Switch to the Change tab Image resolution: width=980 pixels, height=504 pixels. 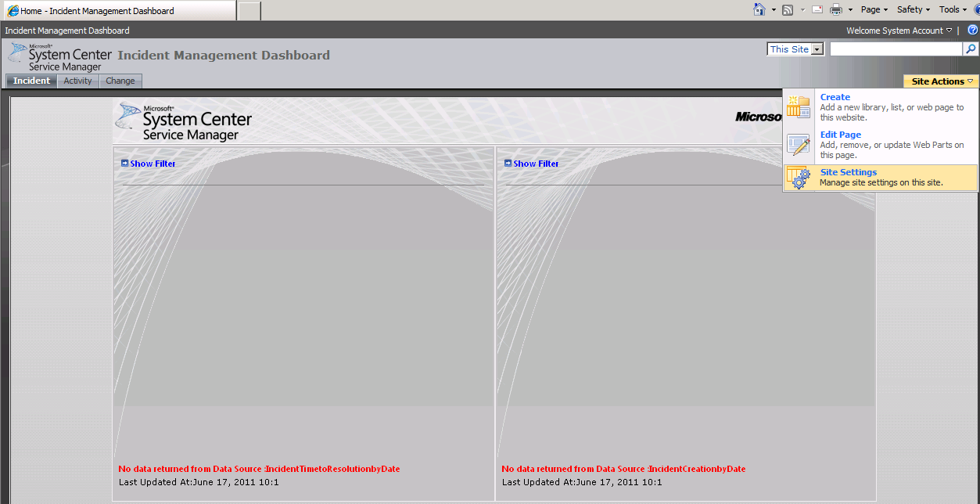click(x=120, y=81)
